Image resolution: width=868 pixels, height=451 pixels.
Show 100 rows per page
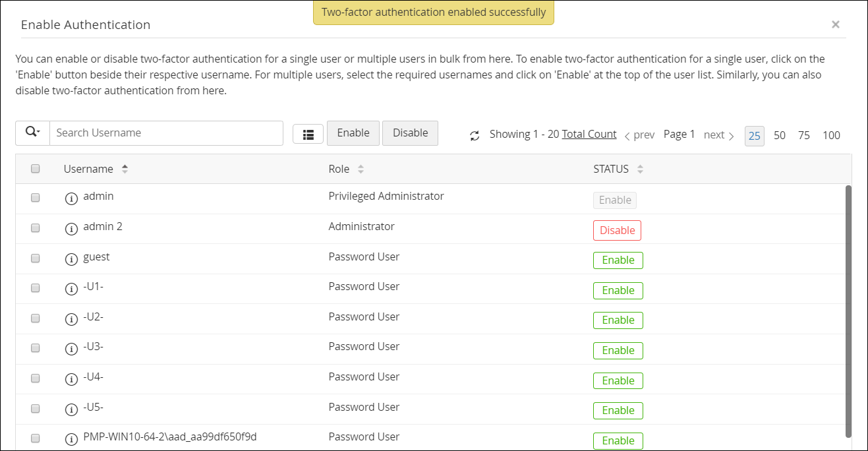831,135
